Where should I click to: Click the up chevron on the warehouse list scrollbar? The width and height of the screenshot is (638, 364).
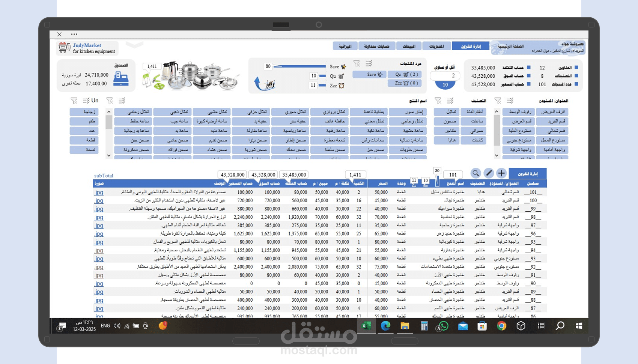(497, 111)
